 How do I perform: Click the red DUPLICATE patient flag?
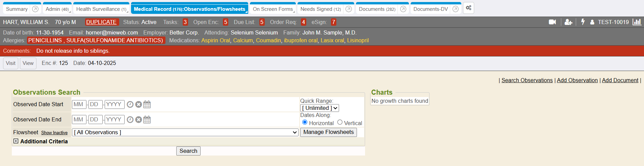click(101, 22)
